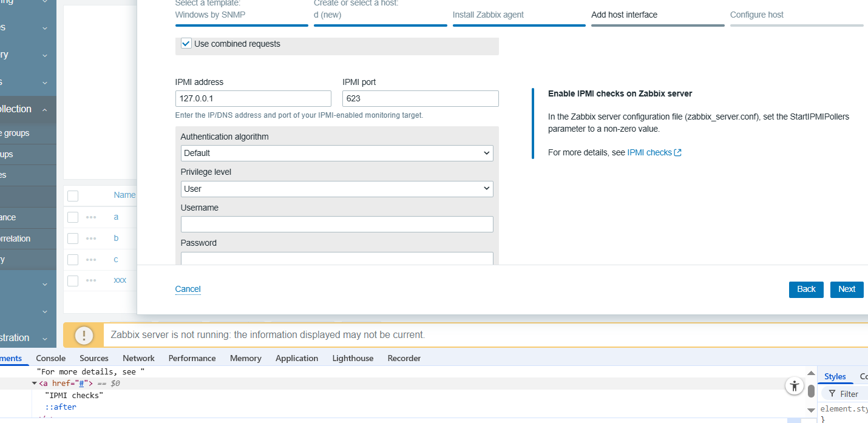Click the Back button
The width and height of the screenshot is (868, 423).
806,289
